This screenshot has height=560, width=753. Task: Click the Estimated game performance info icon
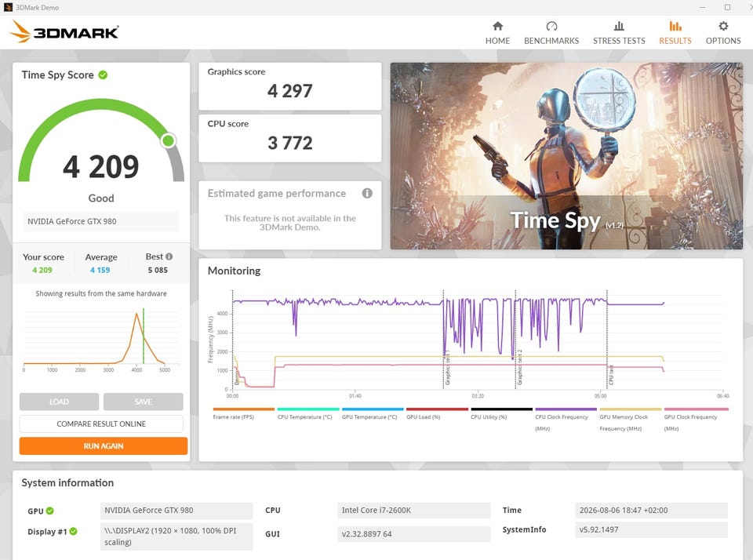click(367, 193)
